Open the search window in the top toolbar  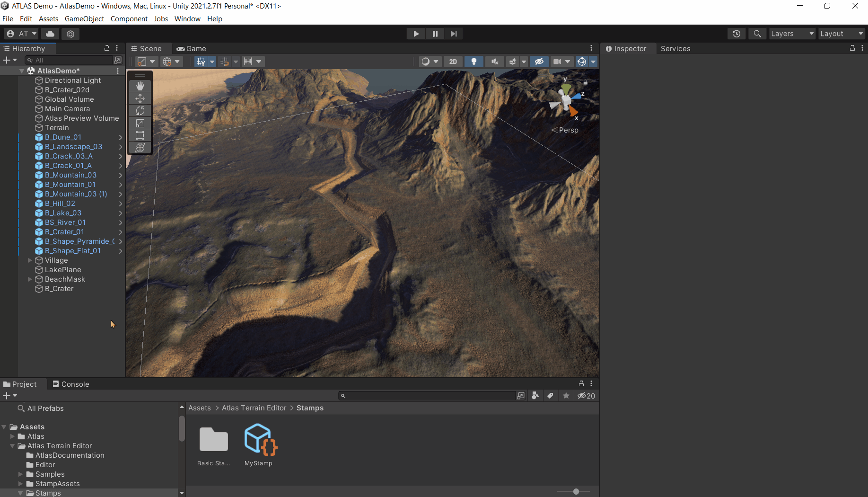pos(757,34)
